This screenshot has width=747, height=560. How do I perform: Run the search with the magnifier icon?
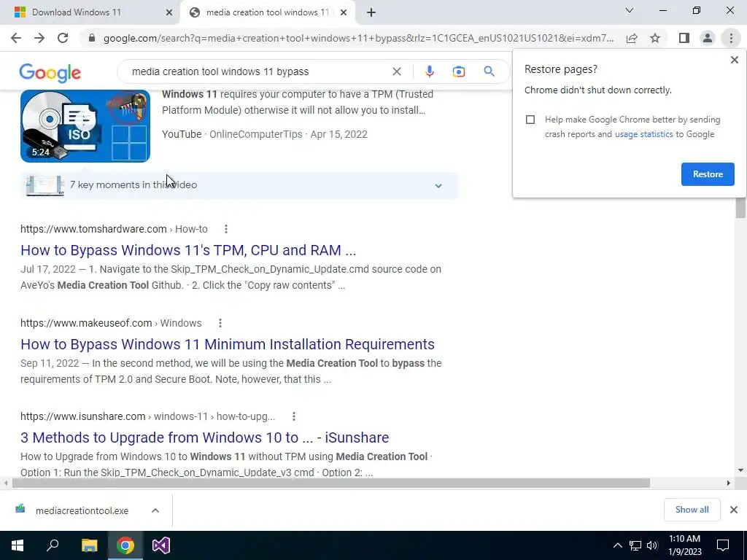(x=489, y=71)
